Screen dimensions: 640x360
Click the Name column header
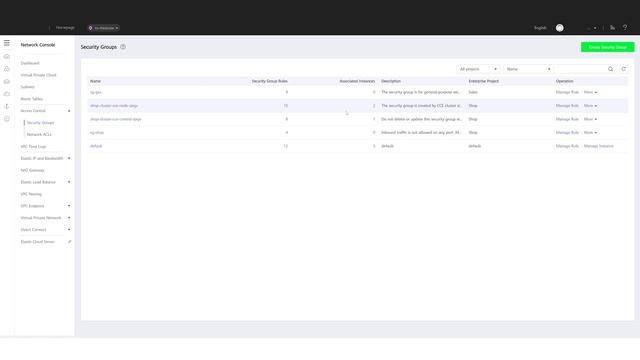[95, 81]
